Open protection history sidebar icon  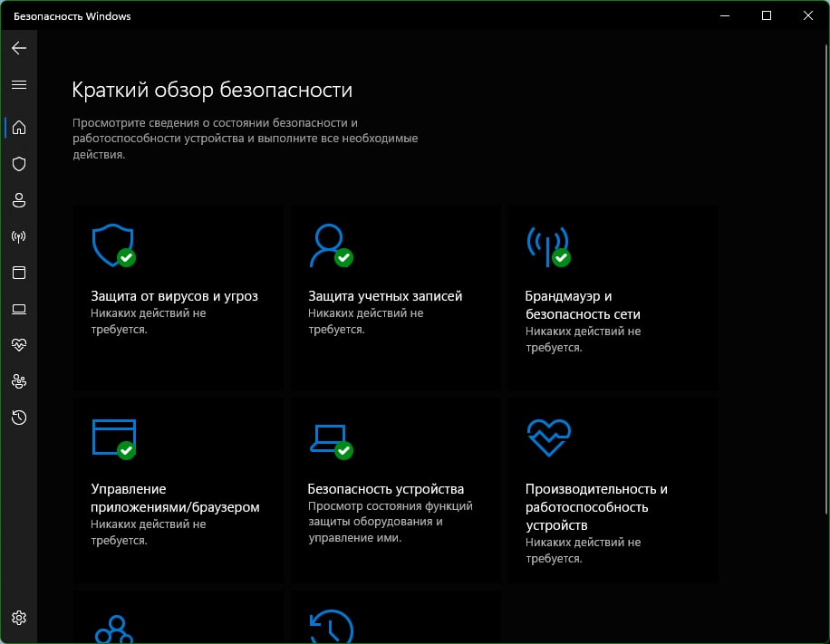pos(19,418)
